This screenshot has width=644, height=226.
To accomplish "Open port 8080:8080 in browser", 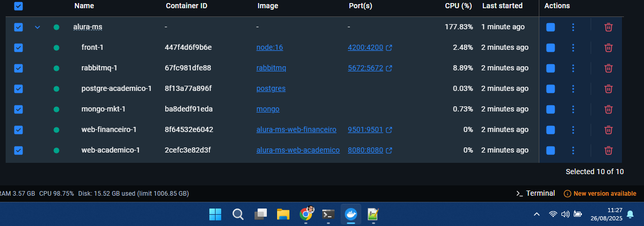I will (x=370, y=150).
